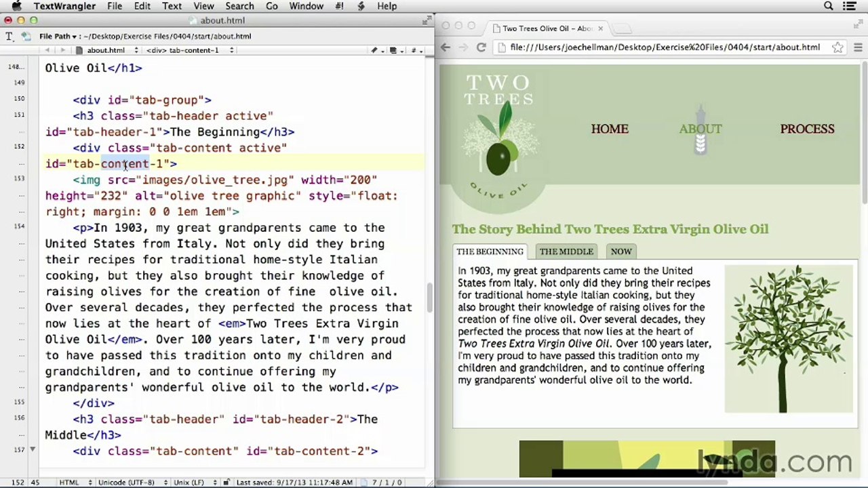This screenshot has width=868, height=488.
Task: Click the document proxy icon beside File Path
Action: coord(26,36)
